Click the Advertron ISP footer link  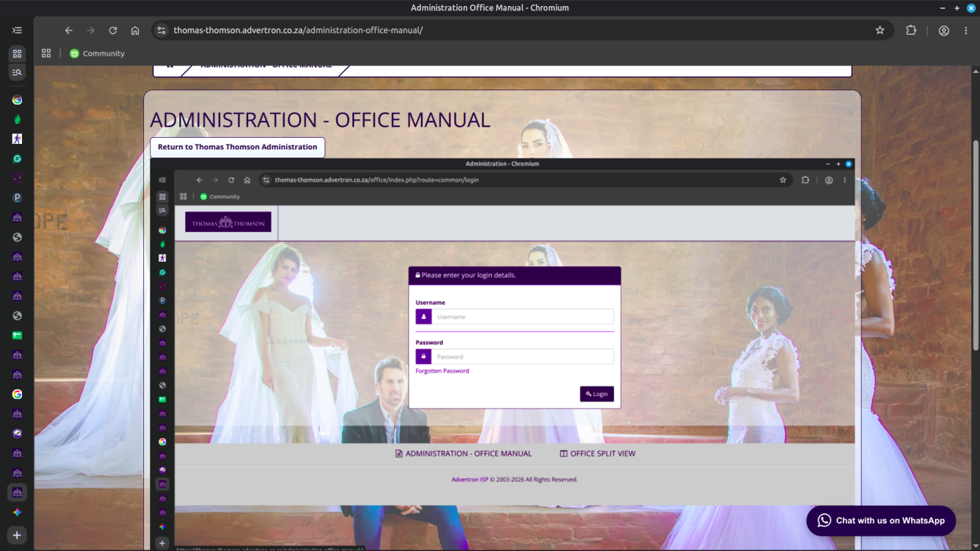[470, 479]
